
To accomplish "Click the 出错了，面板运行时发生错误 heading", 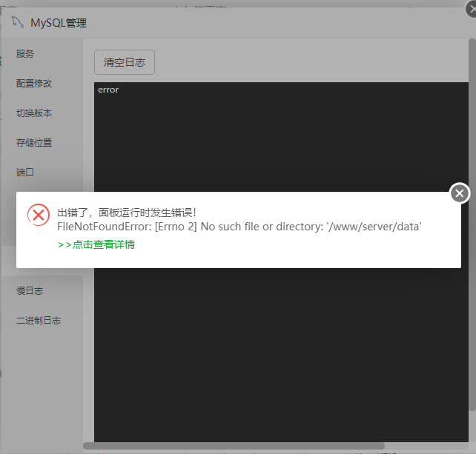I will (x=127, y=213).
